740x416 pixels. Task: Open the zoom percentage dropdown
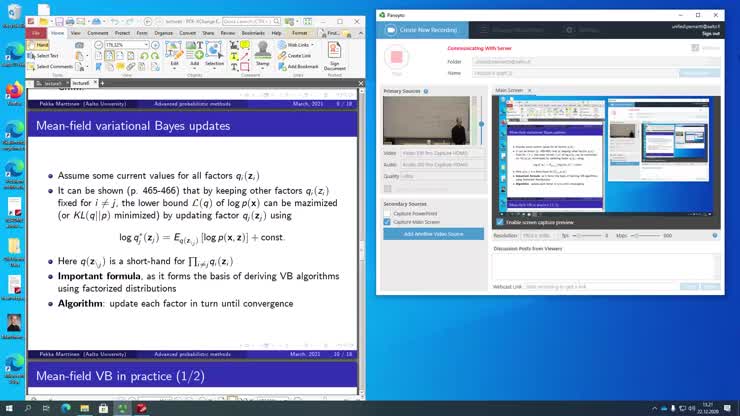(146, 45)
